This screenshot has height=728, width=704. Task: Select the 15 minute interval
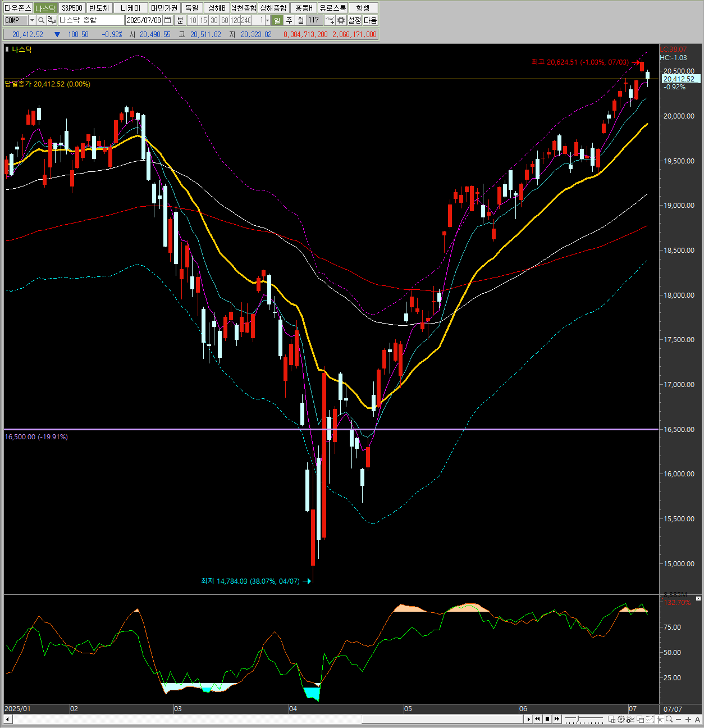(x=203, y=20)
